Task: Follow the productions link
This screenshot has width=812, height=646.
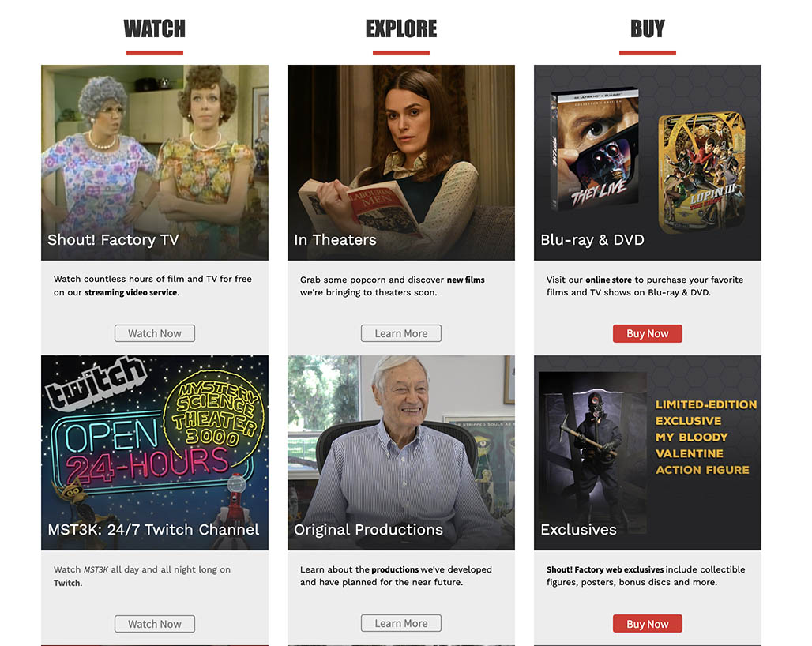Action: [x=395, y=569]
